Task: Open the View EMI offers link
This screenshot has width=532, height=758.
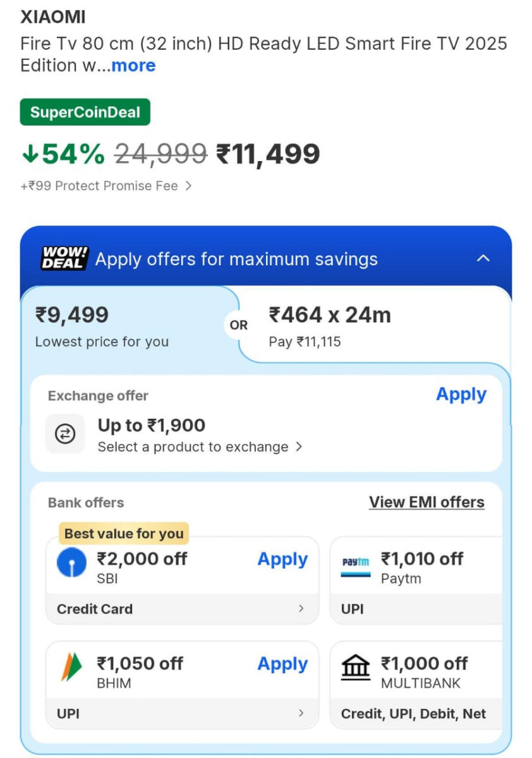Action: coord(426,502)
